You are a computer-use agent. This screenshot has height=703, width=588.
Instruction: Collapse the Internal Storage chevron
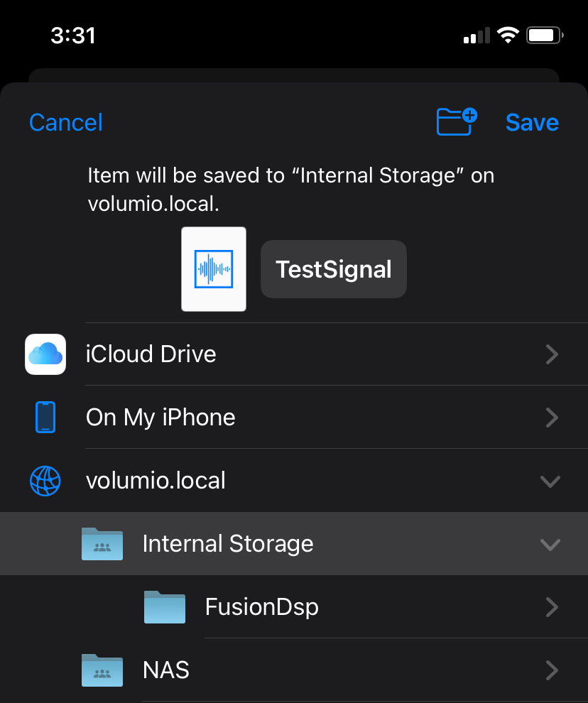550,545
